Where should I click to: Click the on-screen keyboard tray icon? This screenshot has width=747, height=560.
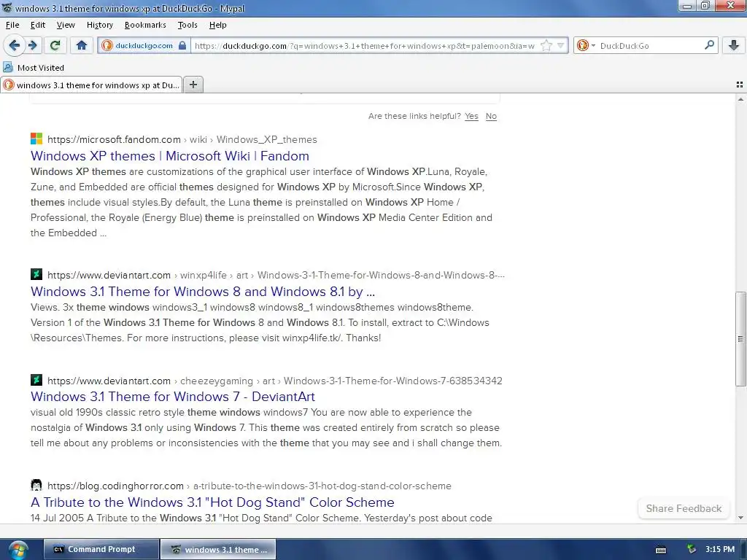661,550
